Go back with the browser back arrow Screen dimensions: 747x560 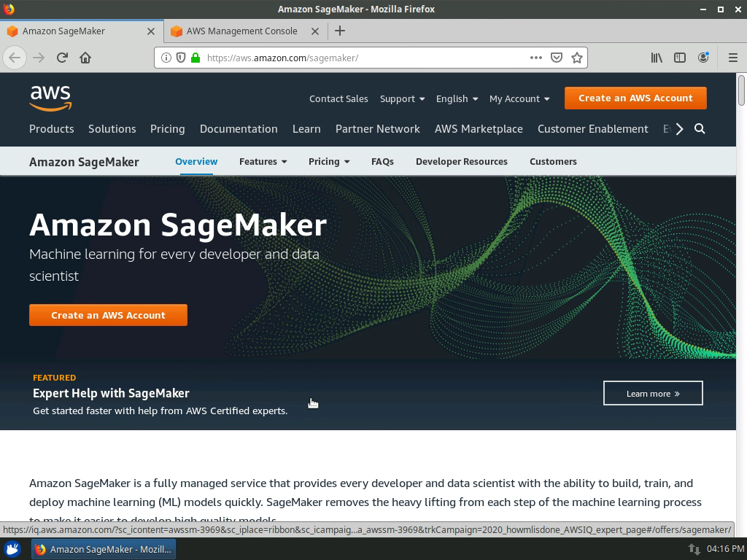tap(15, 58)
